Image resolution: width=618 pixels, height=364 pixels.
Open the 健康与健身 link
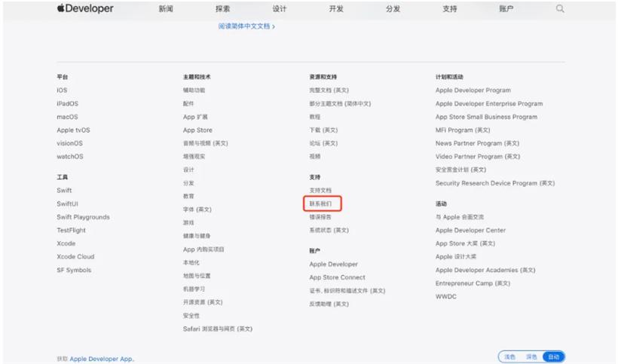point(197,236)
